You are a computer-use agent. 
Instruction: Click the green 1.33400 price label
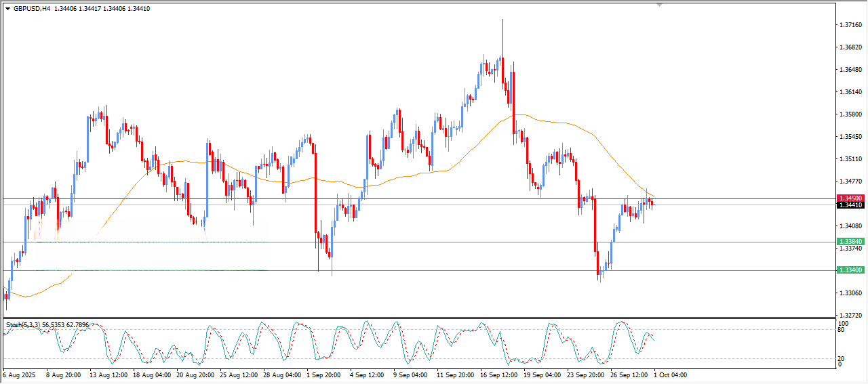pos(850,270)
